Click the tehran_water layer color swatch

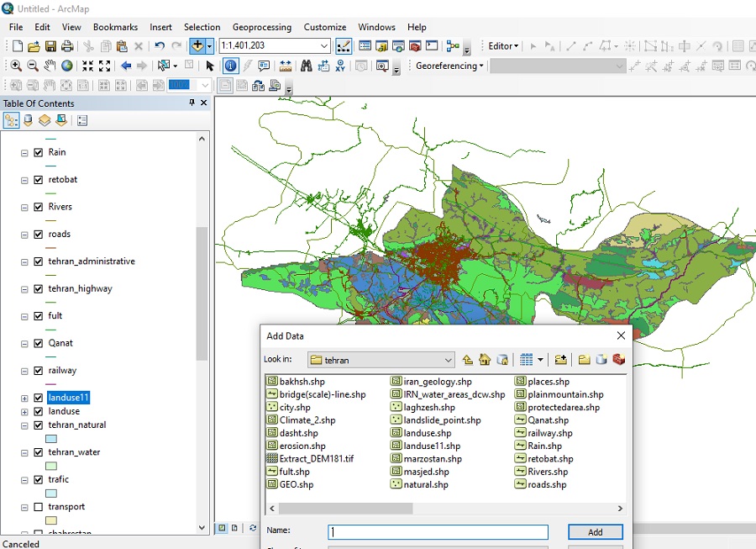[x=51, y=466]
